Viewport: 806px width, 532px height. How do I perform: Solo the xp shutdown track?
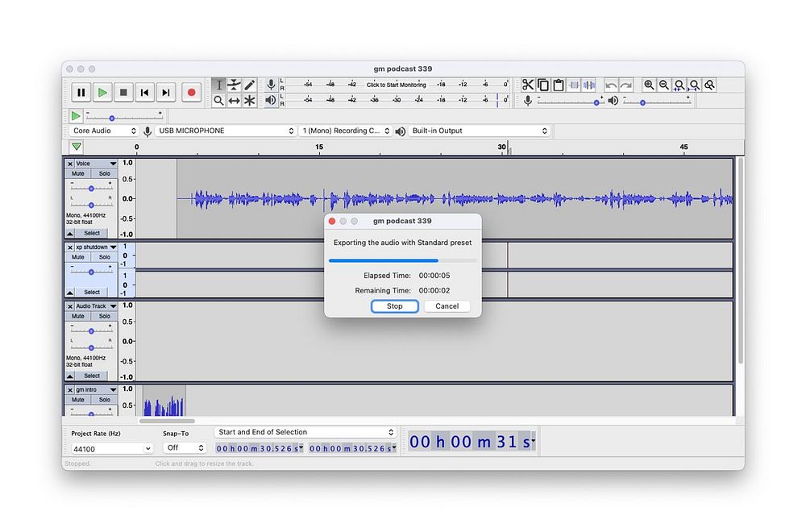(105, 257)
